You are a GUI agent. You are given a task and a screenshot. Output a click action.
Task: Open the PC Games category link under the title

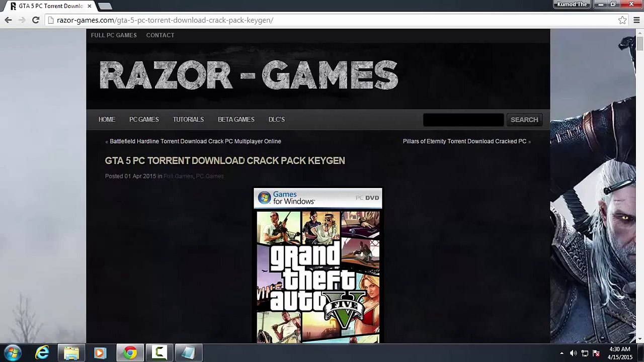point(210,176)
